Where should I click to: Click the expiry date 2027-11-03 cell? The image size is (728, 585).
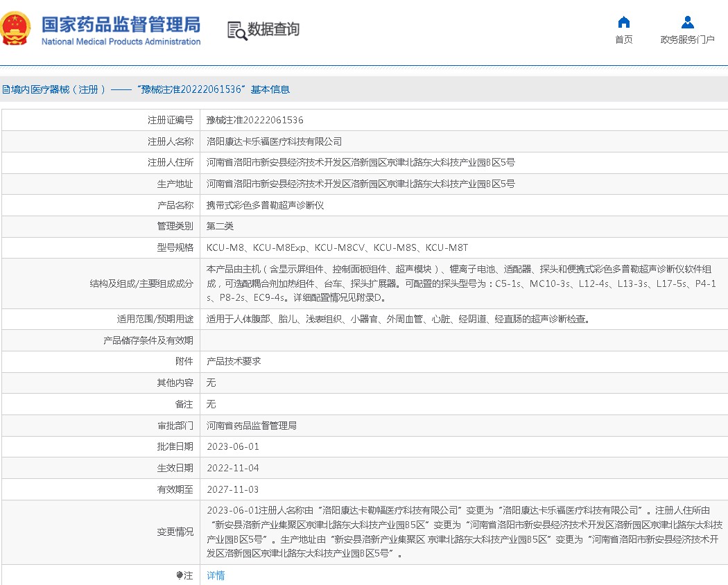(232, 489)
